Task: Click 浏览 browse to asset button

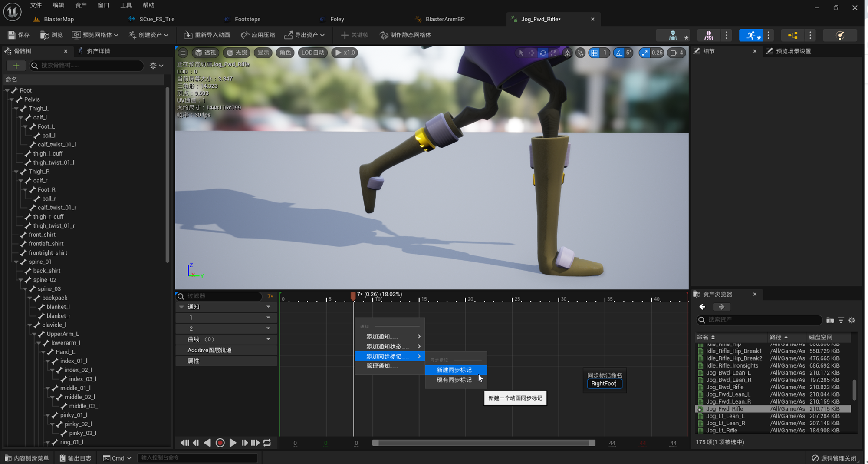Action: [51, 35]
